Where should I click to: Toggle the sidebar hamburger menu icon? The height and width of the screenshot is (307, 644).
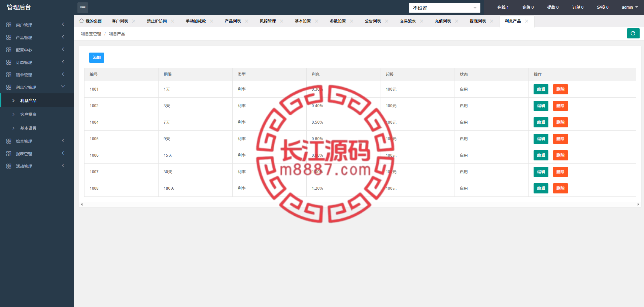pos(83,7)
